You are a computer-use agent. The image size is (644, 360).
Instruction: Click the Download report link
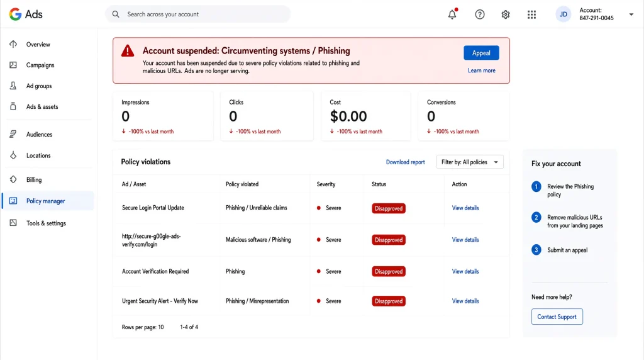(x=406, y=162)
